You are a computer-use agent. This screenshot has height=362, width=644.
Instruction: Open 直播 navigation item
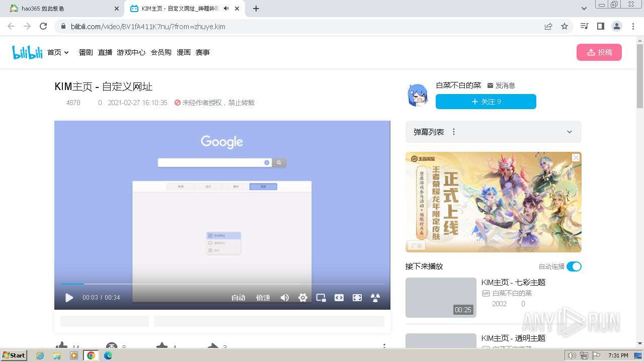point(105,52)
